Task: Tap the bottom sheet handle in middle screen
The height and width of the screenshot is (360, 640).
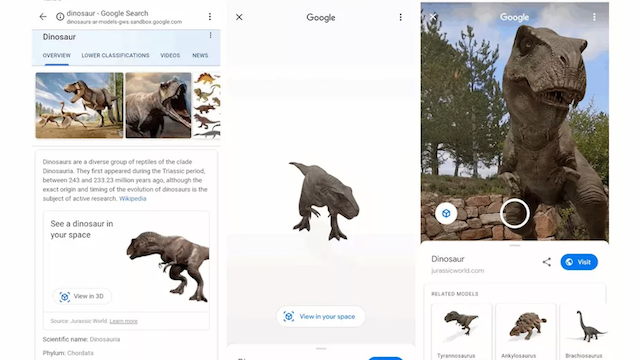Action: point(321,349)
